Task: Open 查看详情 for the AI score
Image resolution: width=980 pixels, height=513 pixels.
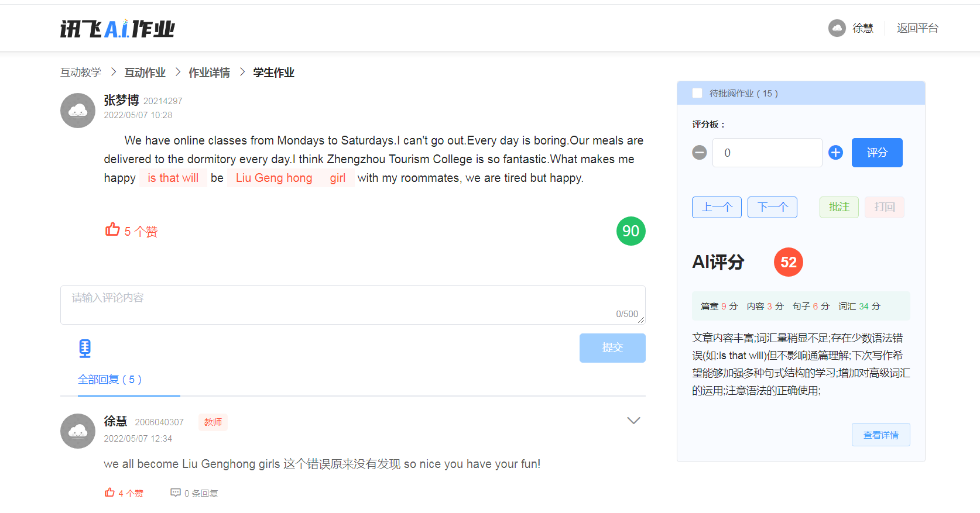Action: [x=880, y=435]
